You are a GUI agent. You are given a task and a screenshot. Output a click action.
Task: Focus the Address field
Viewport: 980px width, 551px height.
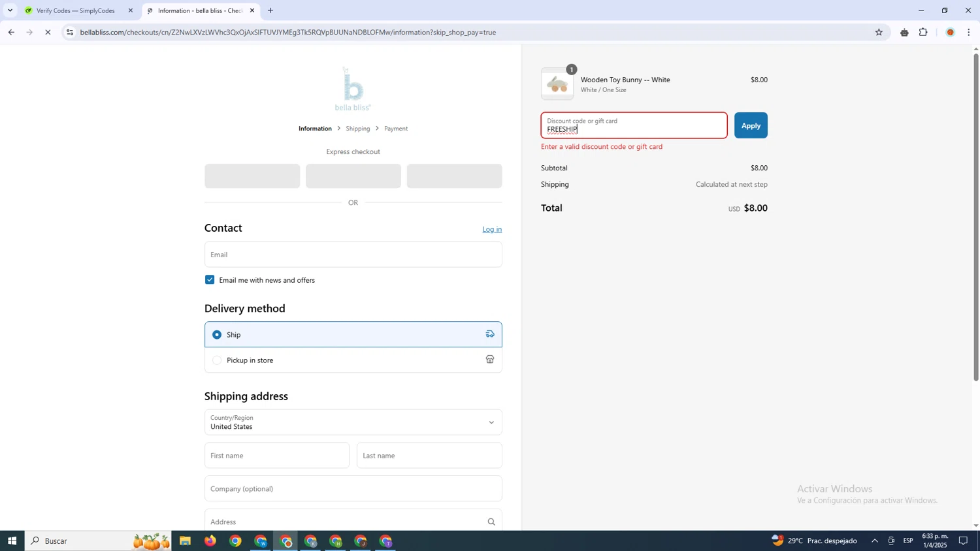[353, 522]
